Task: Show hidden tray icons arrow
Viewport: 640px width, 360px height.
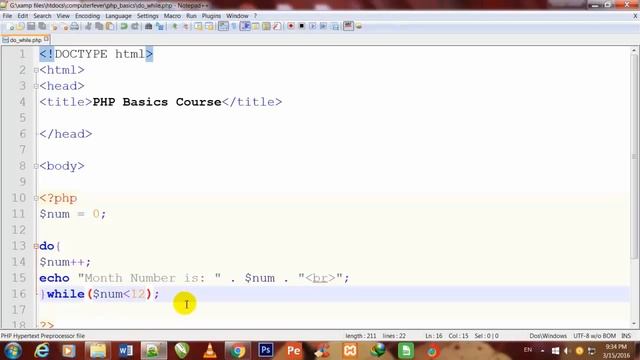Action: (x=542, y=351)
